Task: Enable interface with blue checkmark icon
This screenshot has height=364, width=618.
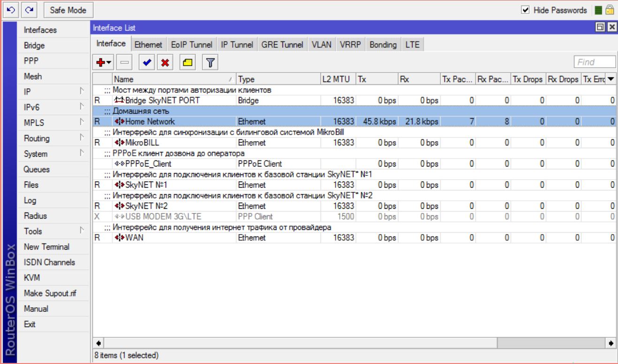Action: pos(147,62)
